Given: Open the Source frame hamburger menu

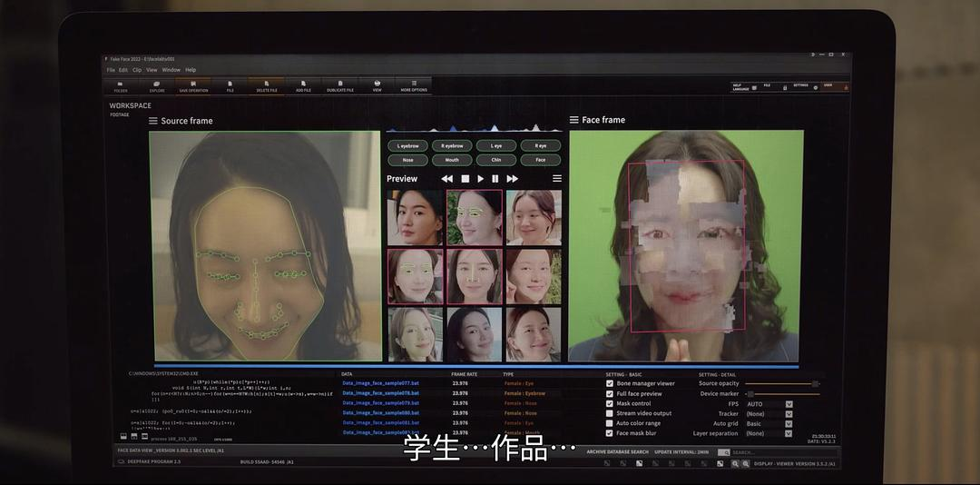Looking at the screenshot, I should tap(153, 121).
